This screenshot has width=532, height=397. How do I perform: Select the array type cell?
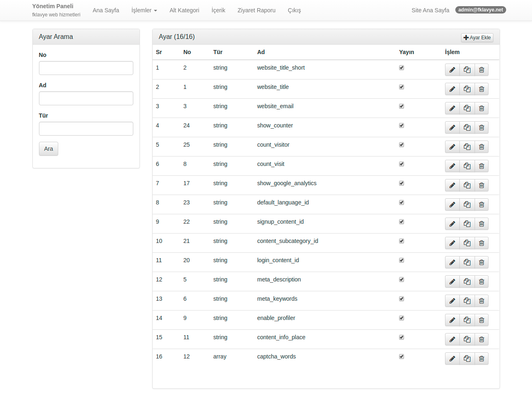(220, 356)
